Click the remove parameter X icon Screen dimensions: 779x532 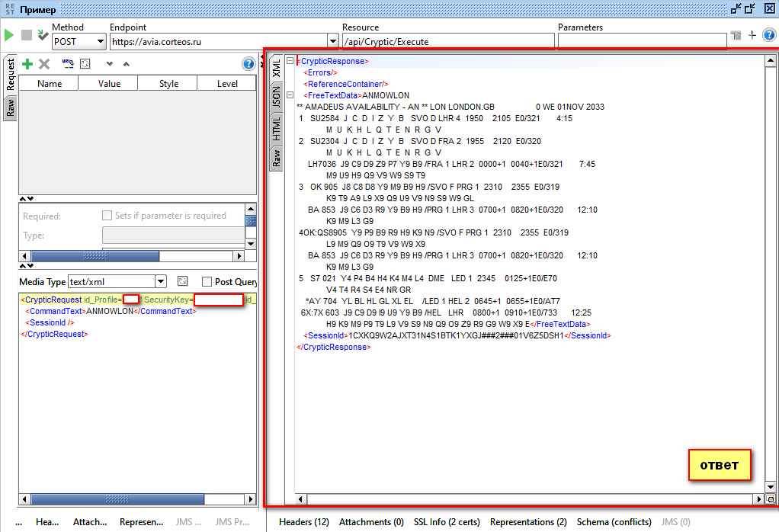pyautogui.click(x=44, y=65)
